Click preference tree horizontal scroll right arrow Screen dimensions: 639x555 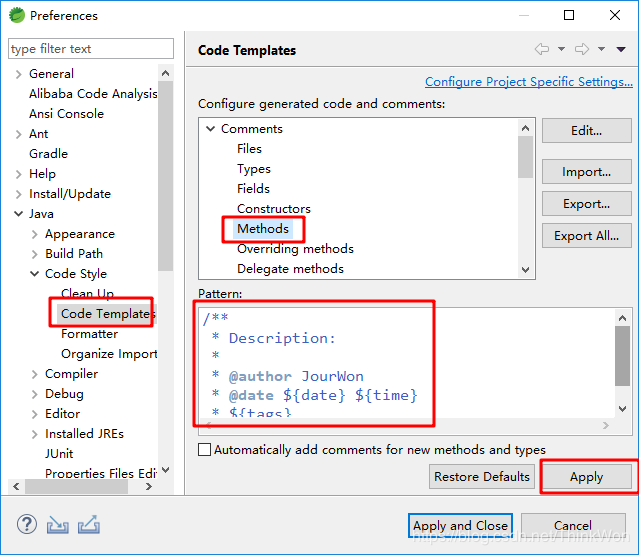[x=149, y=486]
